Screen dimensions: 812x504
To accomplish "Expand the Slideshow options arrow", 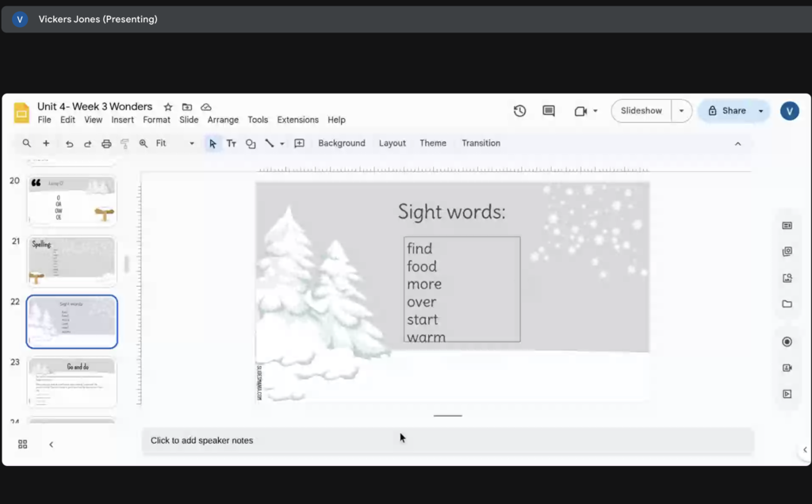I will pyautogui.click(x=681, y=111).
